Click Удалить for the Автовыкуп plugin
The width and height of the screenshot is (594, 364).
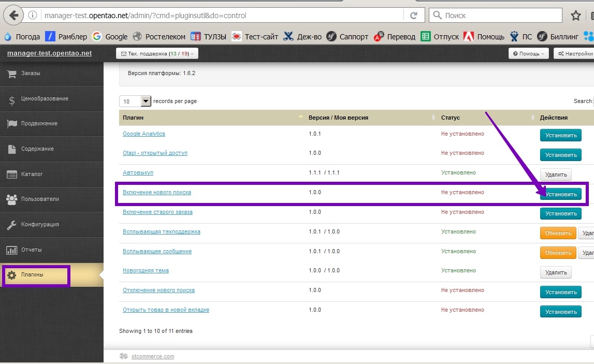(x=555, y=174)
